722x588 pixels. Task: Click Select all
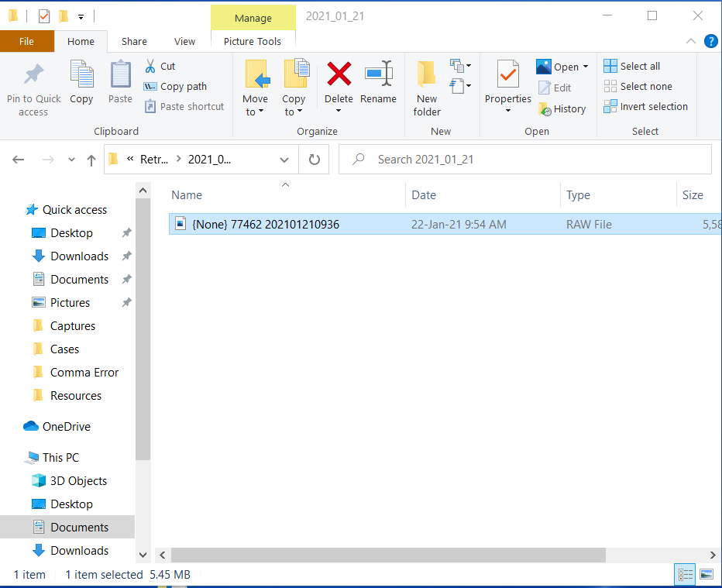632,67
